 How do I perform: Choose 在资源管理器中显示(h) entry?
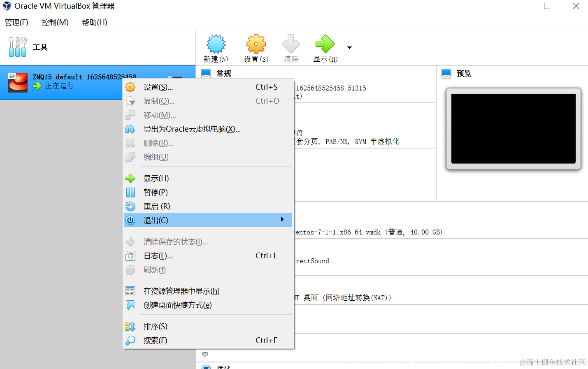[208, 291]
